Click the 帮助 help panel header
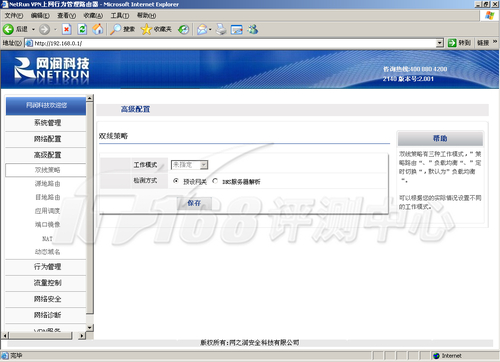 tap(440, 138)
